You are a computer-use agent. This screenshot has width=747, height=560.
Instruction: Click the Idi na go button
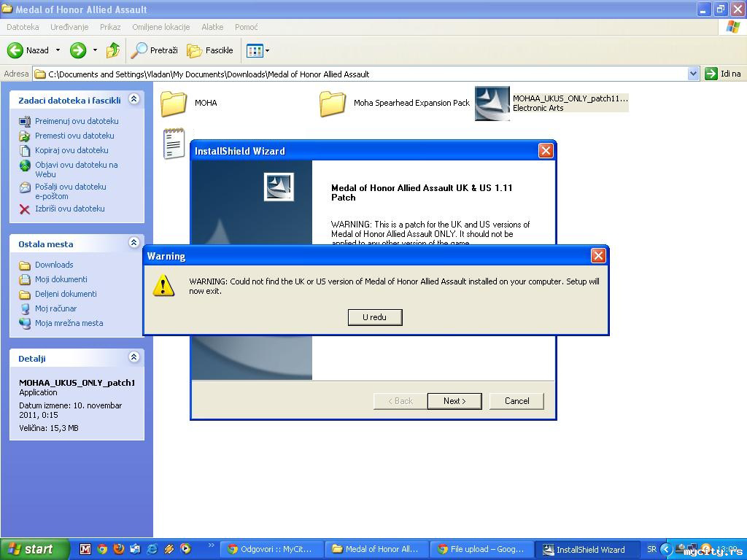coord(723,74)
